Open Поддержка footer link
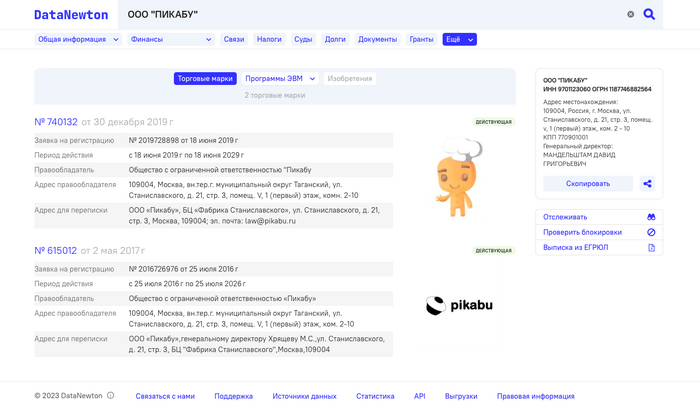 [233, 396]
